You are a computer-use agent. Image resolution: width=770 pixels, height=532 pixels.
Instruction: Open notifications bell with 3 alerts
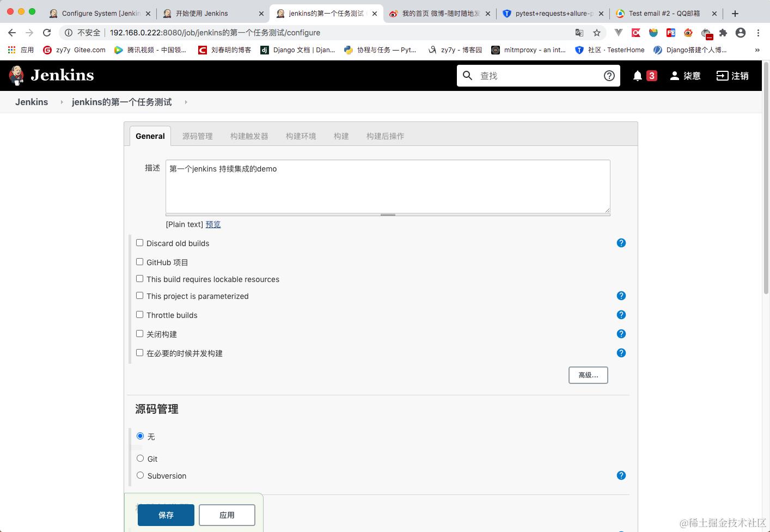(x=645, y=76)
